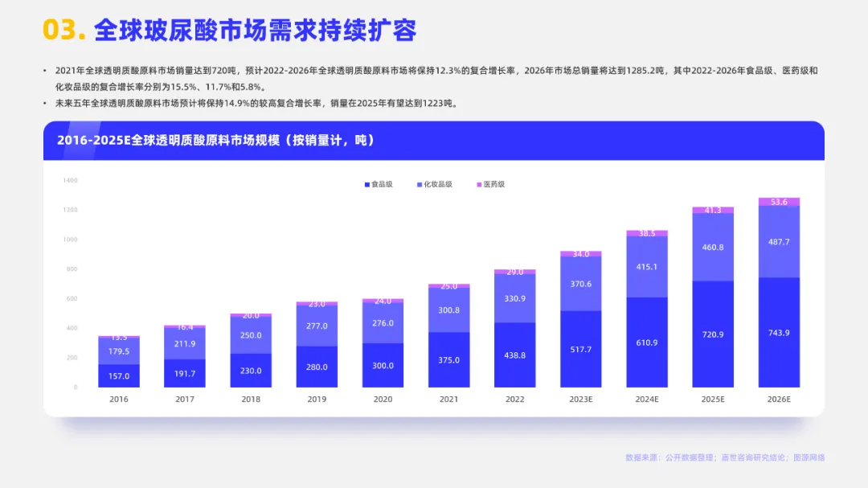This screenshot has height=488, width=868.
Task: Click the 医药级 legend color swatch
Action: point(479,184)
